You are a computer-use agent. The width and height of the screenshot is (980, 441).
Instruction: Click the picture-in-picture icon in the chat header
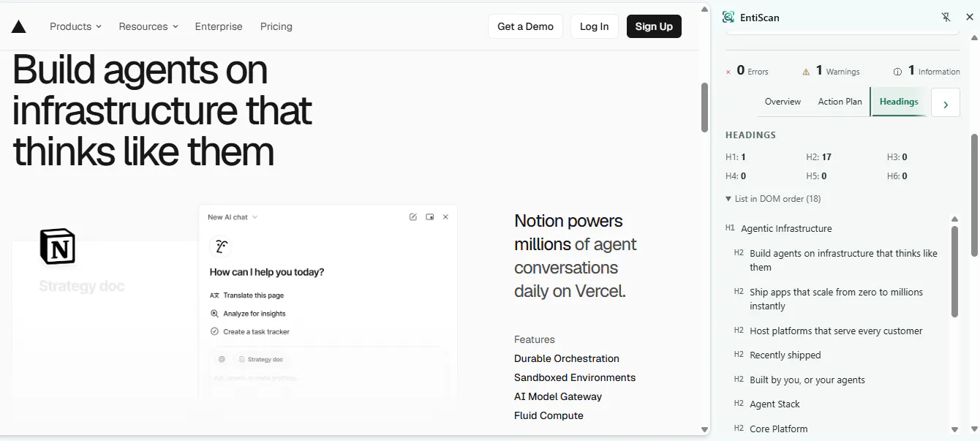tap(430, 217)
